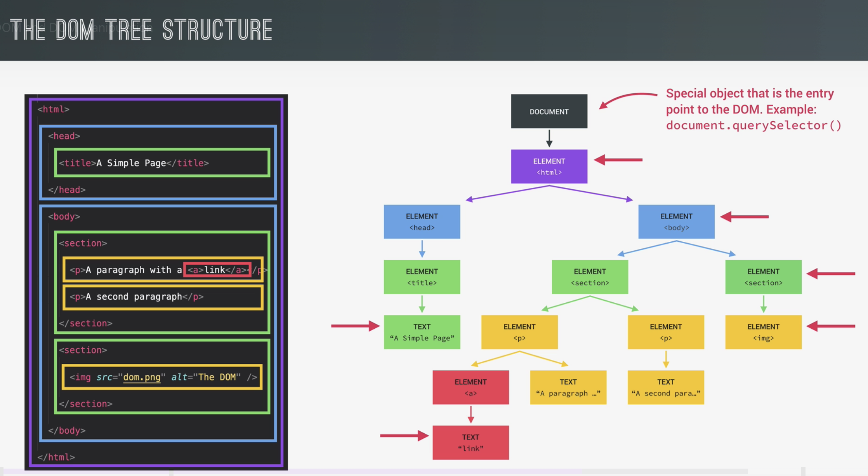Click the a link tag in code
The image size is (868, 476).
coord(217,270)
